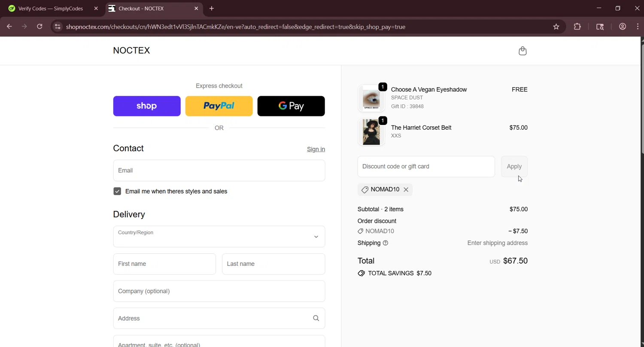Click the Vegan Eyeshadow product thumbnail
Viewport: 644px width, 347px height.
click(371, 98)
